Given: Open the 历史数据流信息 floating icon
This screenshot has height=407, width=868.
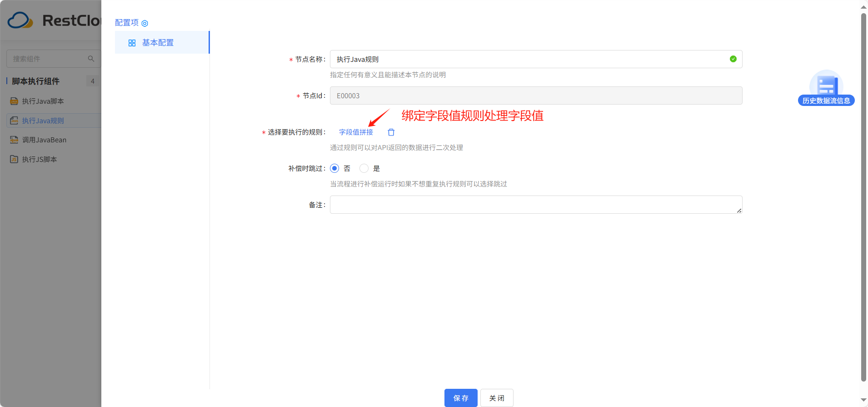Looking at the screenshot, I should (x=826, y=84).
